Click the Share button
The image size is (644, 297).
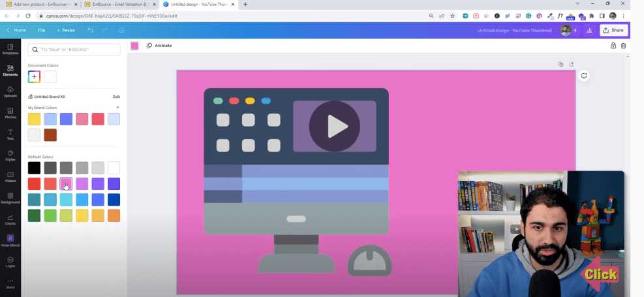pyautogui.click(x=613, y=30)
